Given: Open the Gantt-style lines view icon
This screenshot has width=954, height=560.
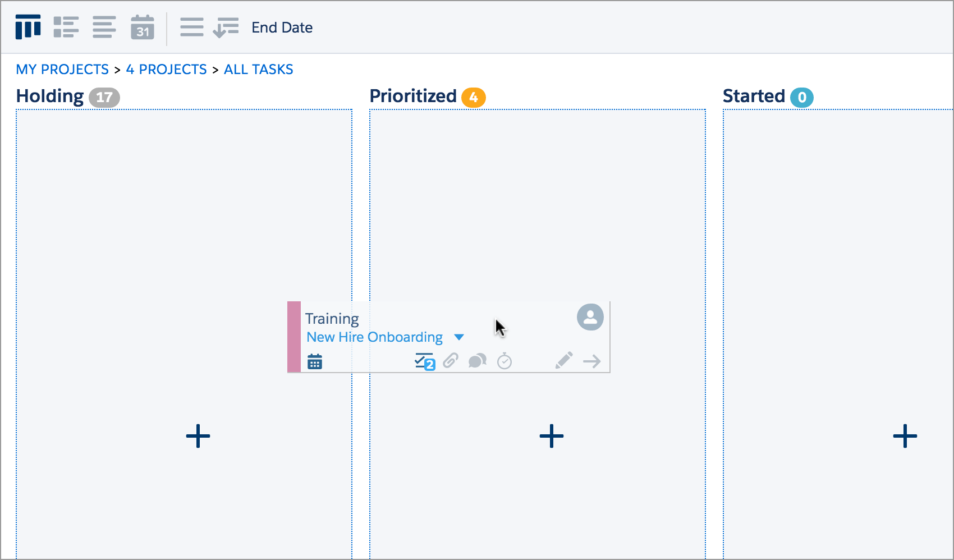Looking at the screenshot, I should pos(104,27).
